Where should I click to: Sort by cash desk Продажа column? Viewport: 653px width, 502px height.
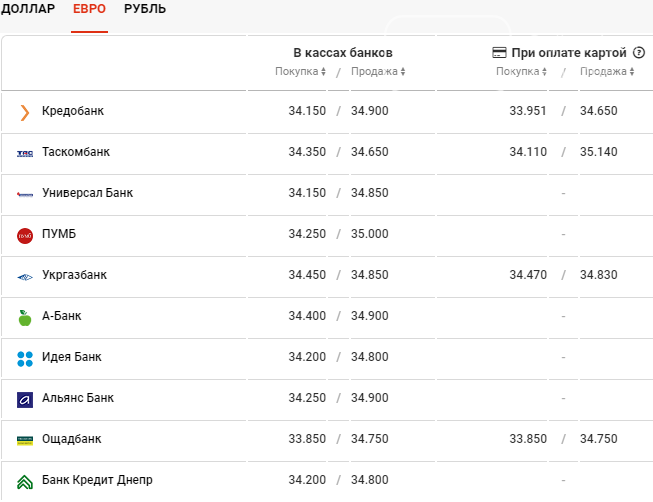[377, 72]
